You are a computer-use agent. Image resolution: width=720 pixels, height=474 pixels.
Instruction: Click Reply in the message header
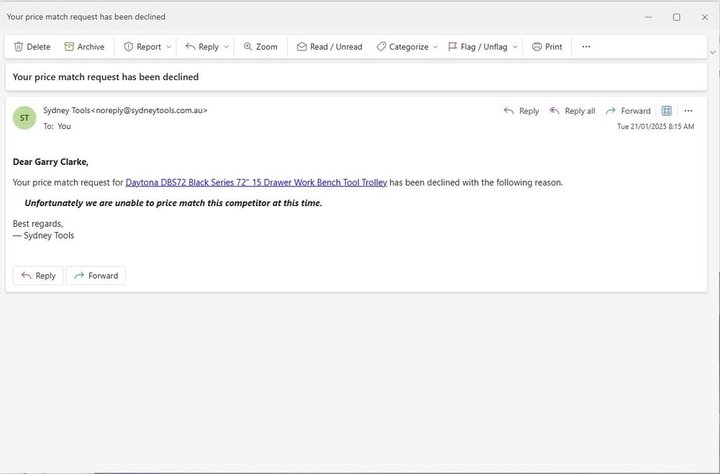tap(521, 111)
